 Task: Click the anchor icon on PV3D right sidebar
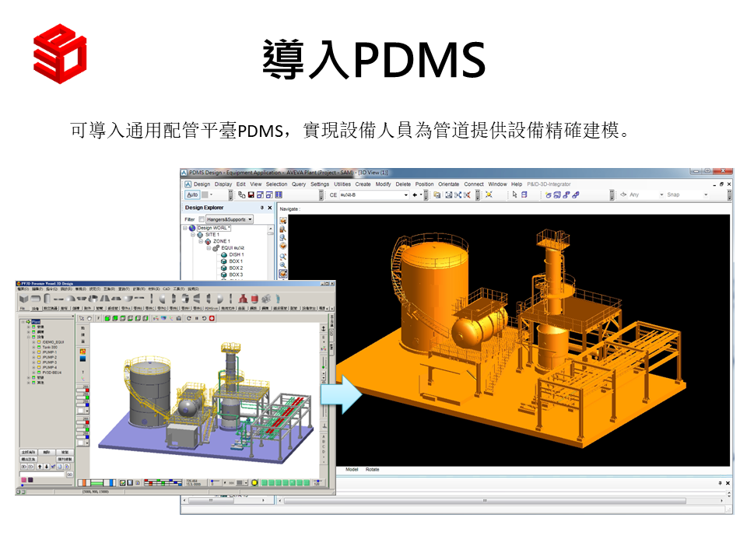(x=324, y=328)
